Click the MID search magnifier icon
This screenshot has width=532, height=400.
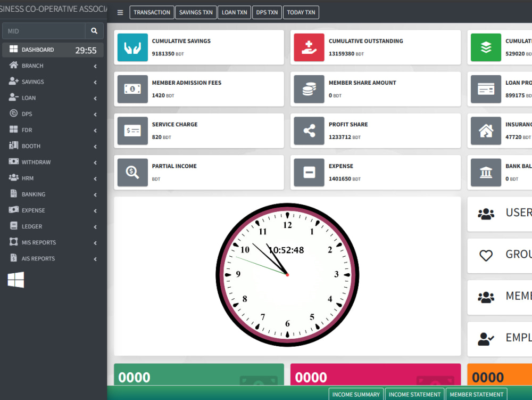94,31
